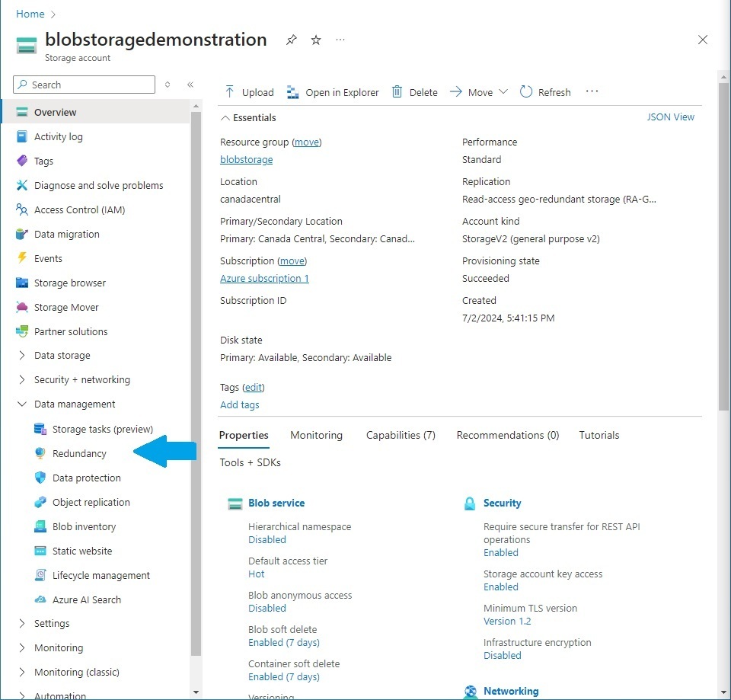The height and width of the screenshot is (700, 731).
Task: Click move link next to Subscription
Action: click(x=292, y=261)
